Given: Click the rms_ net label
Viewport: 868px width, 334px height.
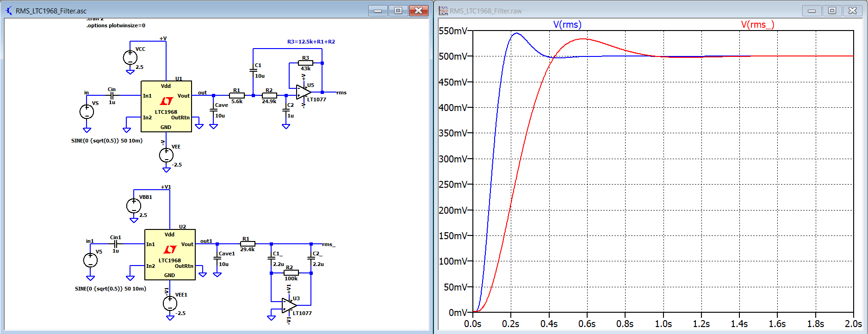Looking at the screenshot, I should (329, 244).
